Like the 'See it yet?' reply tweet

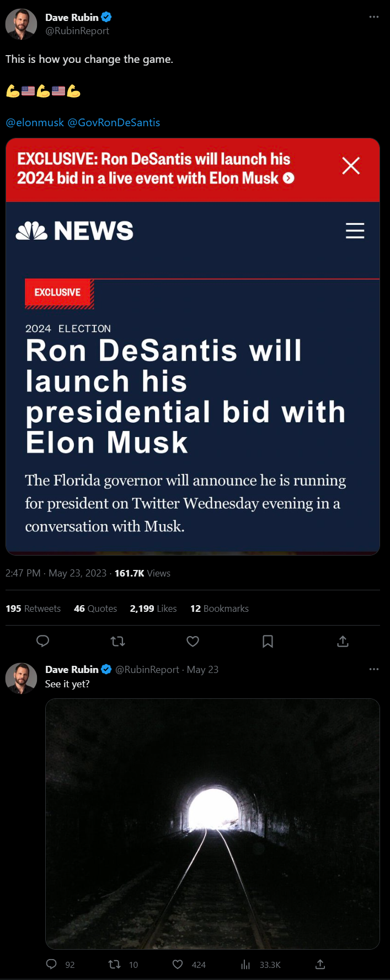click(178, 965)
